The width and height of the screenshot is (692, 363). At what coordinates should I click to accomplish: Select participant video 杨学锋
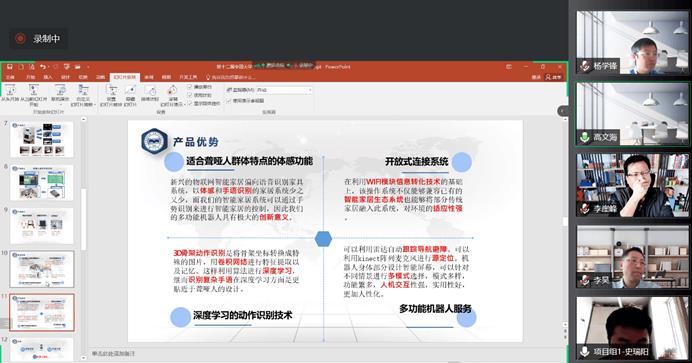click(x=632, y=42)
